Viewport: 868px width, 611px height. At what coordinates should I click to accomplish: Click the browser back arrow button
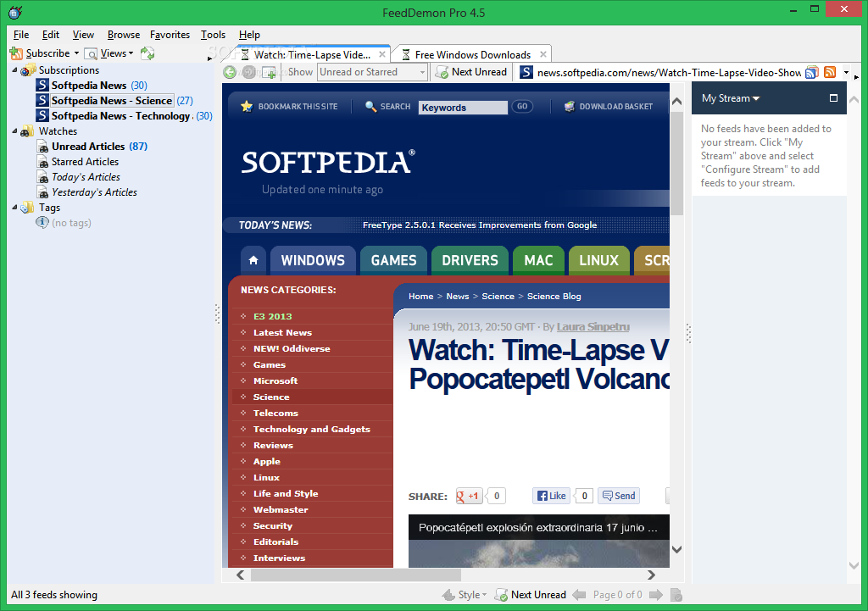pyautogui.click(x=230, y=72)
